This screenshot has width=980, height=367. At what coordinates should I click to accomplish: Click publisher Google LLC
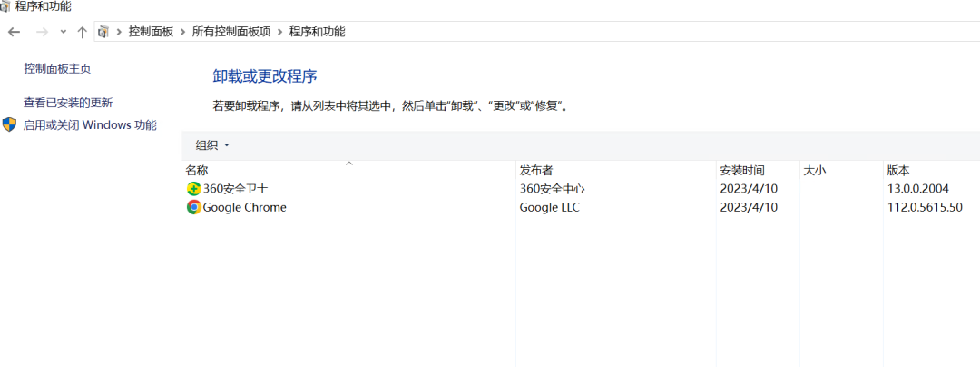(549, 207)
